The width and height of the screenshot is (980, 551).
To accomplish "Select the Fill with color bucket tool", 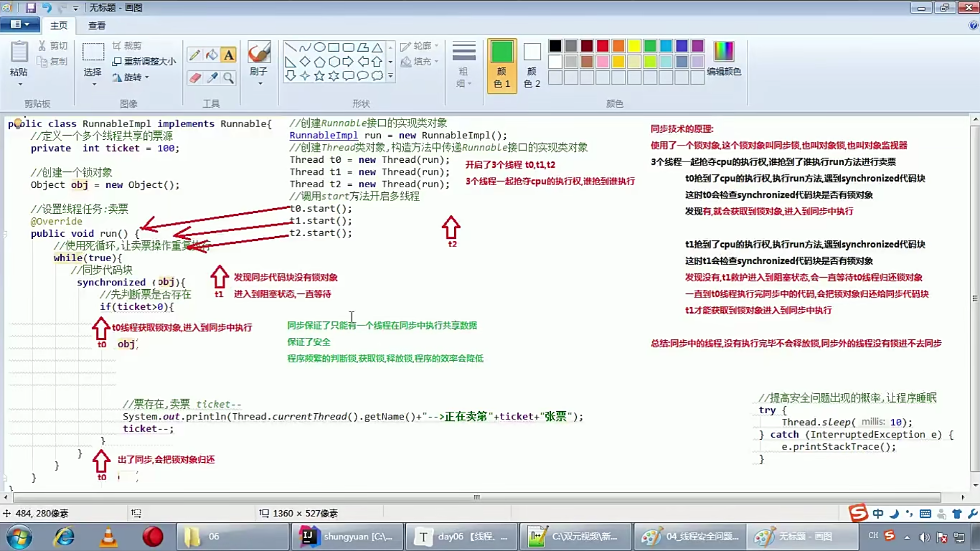I will (x=211, y=55).
